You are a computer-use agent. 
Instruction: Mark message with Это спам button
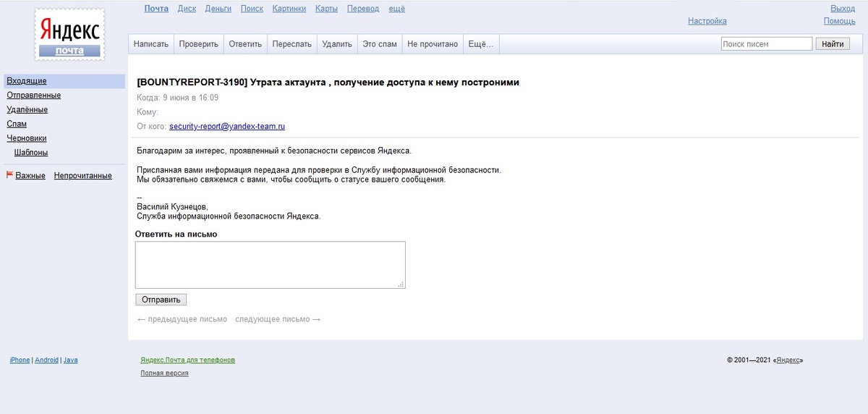(380, 43)
